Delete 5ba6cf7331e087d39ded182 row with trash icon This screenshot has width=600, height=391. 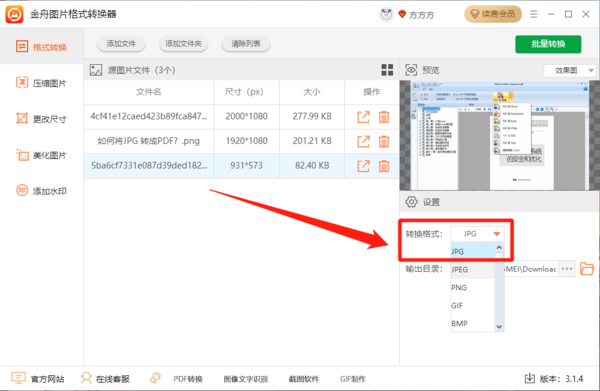click(384, 166)
